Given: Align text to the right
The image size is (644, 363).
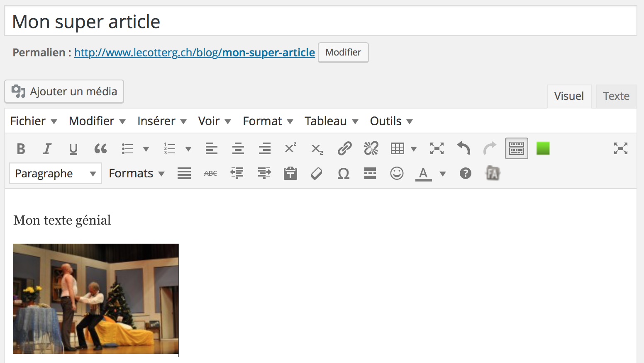Looking at the screenshot, I should 264,148.
